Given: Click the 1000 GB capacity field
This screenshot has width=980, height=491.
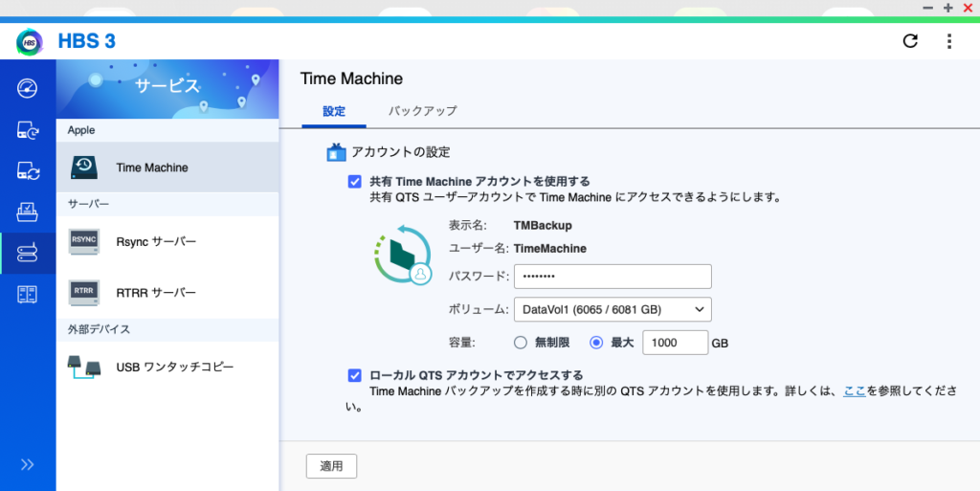Looking at the screenshot, I should (675, 343).
